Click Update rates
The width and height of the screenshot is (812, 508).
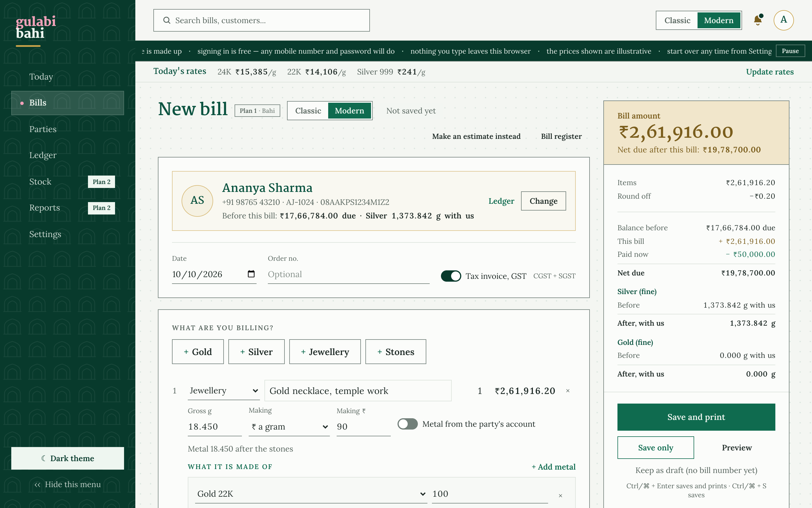click(x=770, y=72)
